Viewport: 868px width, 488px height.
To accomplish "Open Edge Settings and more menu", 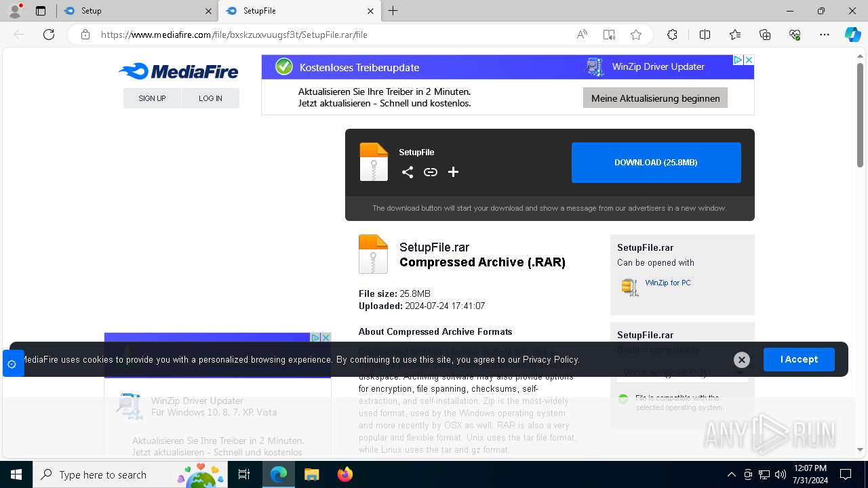I will click(825, 35).
